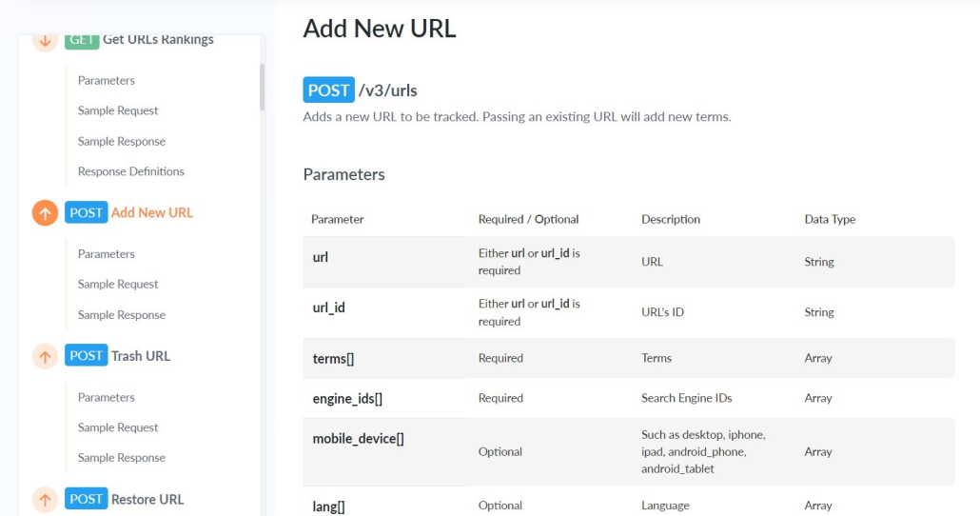
Task: Go to Restore URL endpoint docs
Action: click(147, 499)
